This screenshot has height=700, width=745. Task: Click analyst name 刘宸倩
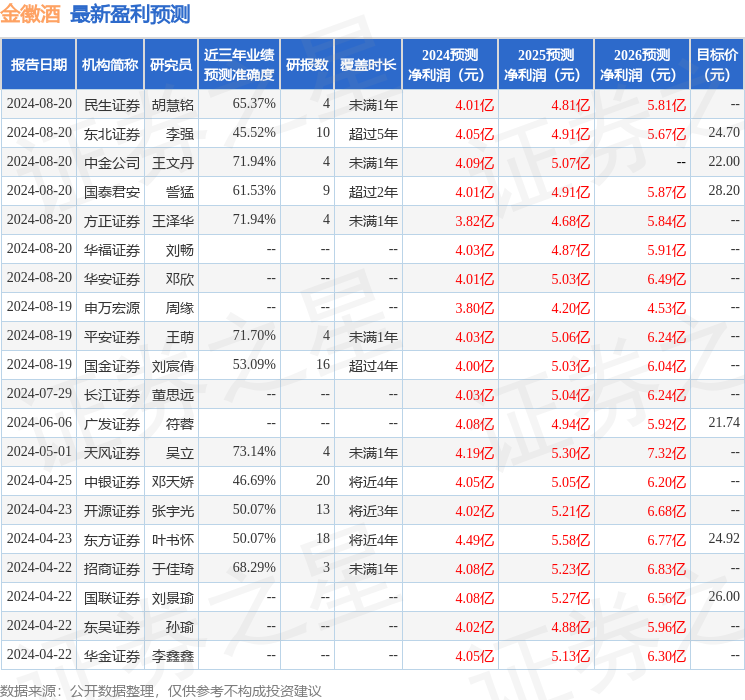(173, 366)
